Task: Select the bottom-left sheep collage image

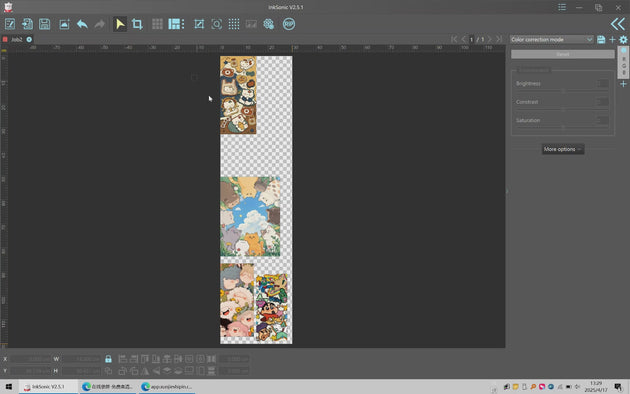Action: click(x=237, y=300)
